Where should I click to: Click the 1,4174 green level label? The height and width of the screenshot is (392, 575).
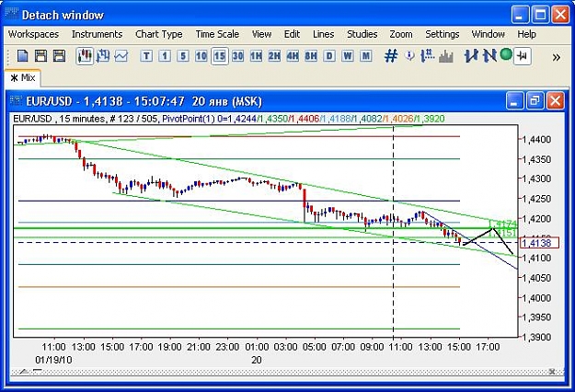[x=502, y=224]
